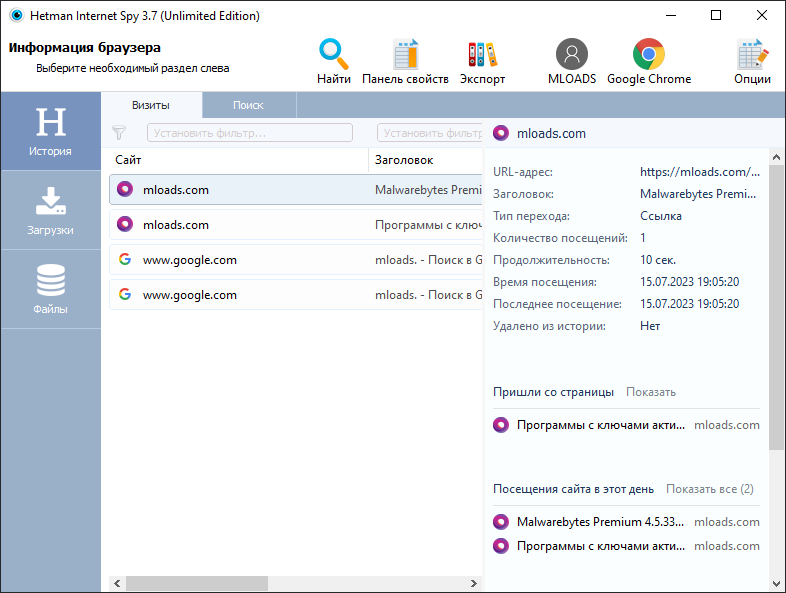Viewport: 786px width, 593px height.
Task: Click Ссылка transition type value
Action: [x=661, y=216]
